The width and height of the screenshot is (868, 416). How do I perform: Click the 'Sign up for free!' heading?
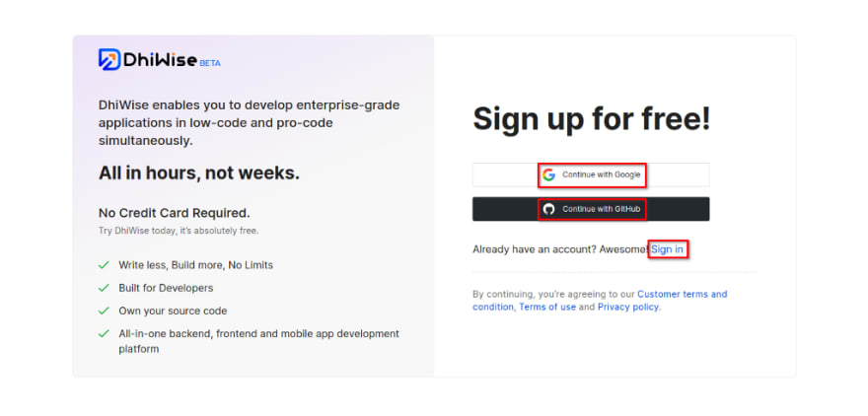(x=591, y=118)
